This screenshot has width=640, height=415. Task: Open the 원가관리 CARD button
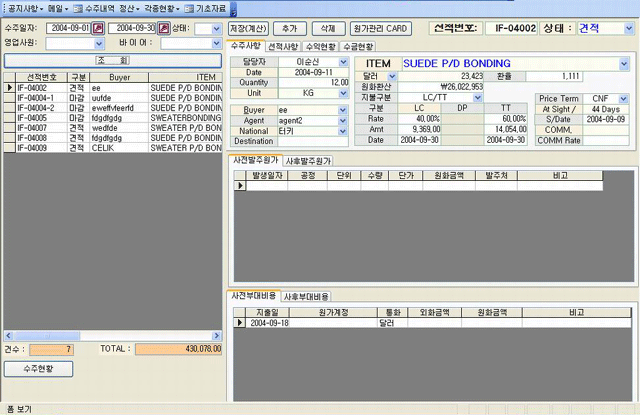coord(380,29)
